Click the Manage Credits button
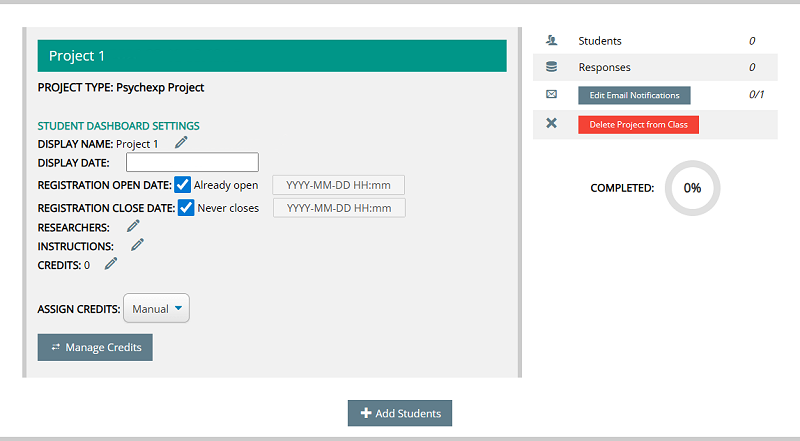This screenshot has width=800, height=441. point(95,347)
